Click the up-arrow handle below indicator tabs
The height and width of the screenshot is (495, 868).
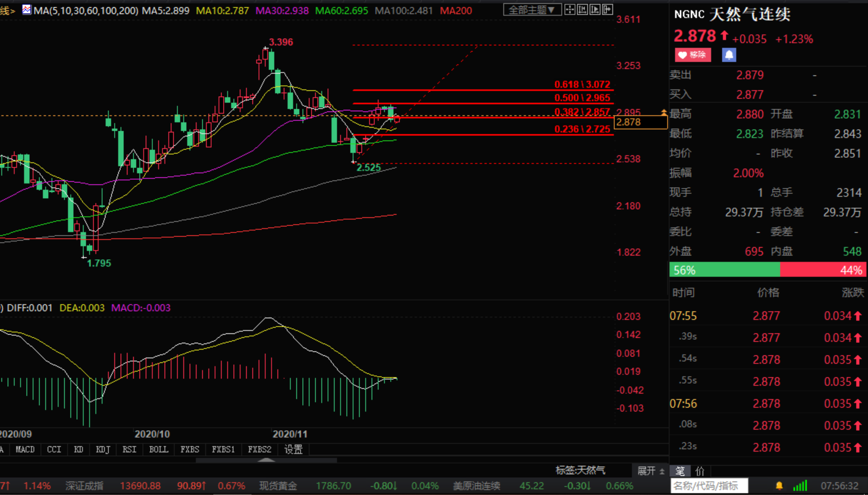click(267, 460)
